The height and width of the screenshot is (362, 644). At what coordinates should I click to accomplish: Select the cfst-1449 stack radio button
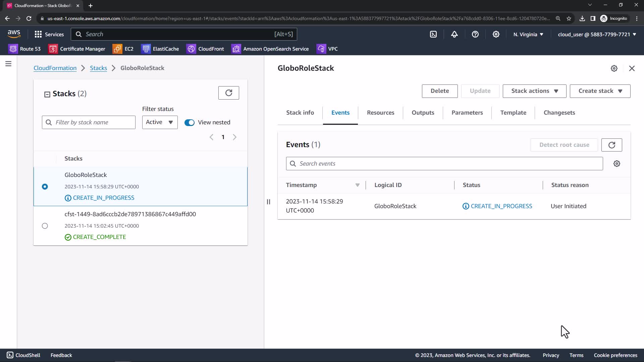click(45, 226)
